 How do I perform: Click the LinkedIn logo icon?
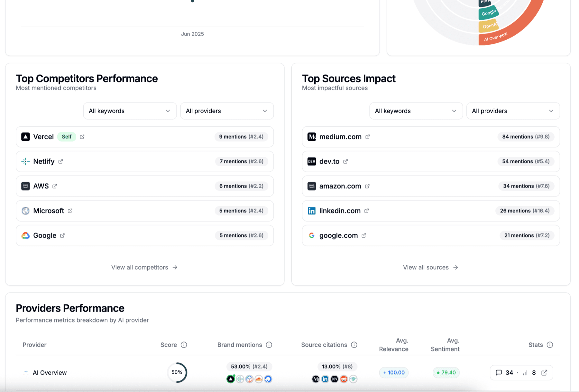coord(312,211)
